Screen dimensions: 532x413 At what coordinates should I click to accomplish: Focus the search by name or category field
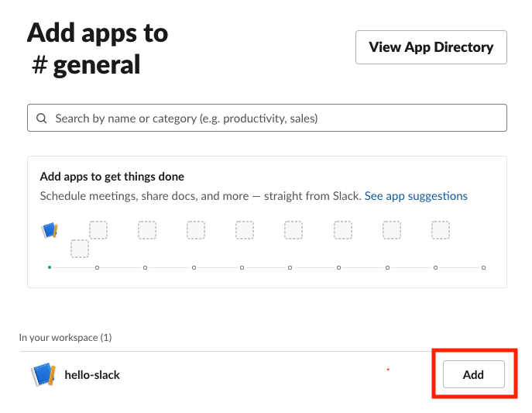pyautogui.click(x=267, y=118)
